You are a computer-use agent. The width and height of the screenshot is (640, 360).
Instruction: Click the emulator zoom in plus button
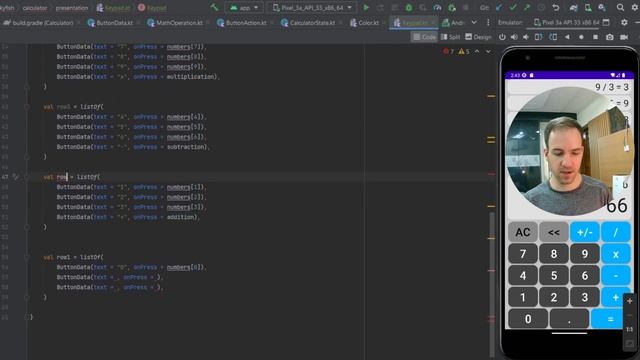coord(629,301)
